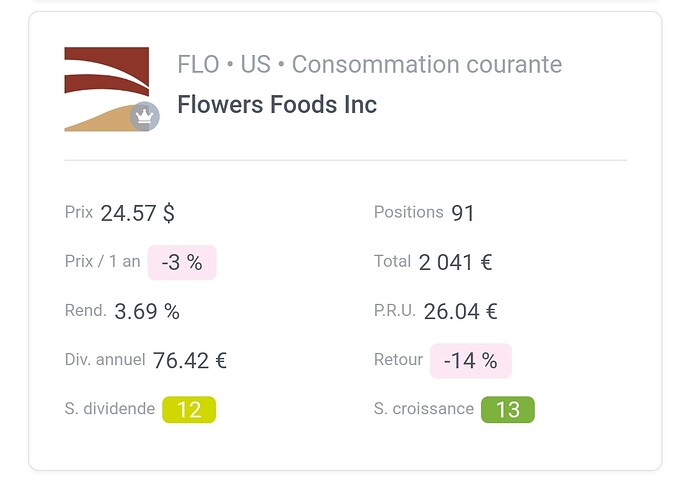Click the Retour label
The height and width of the screenshot is (480, 690).
click(398, 359)
